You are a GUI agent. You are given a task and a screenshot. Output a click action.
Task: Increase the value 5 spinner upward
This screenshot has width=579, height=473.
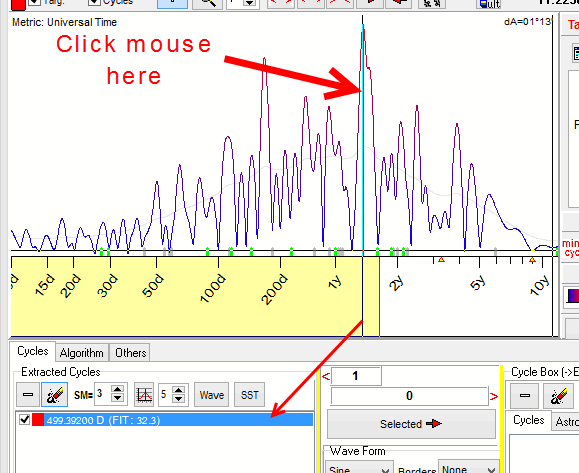[178, 390]
